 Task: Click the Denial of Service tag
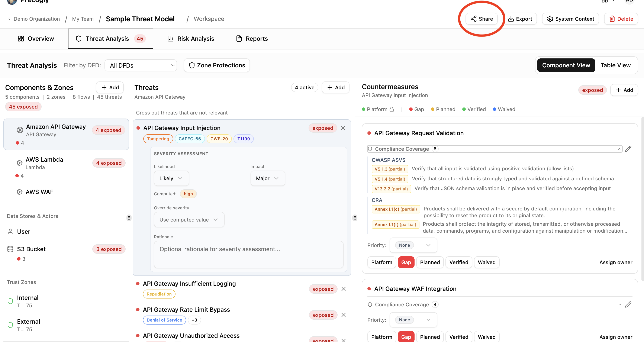[x=164, y=320]
